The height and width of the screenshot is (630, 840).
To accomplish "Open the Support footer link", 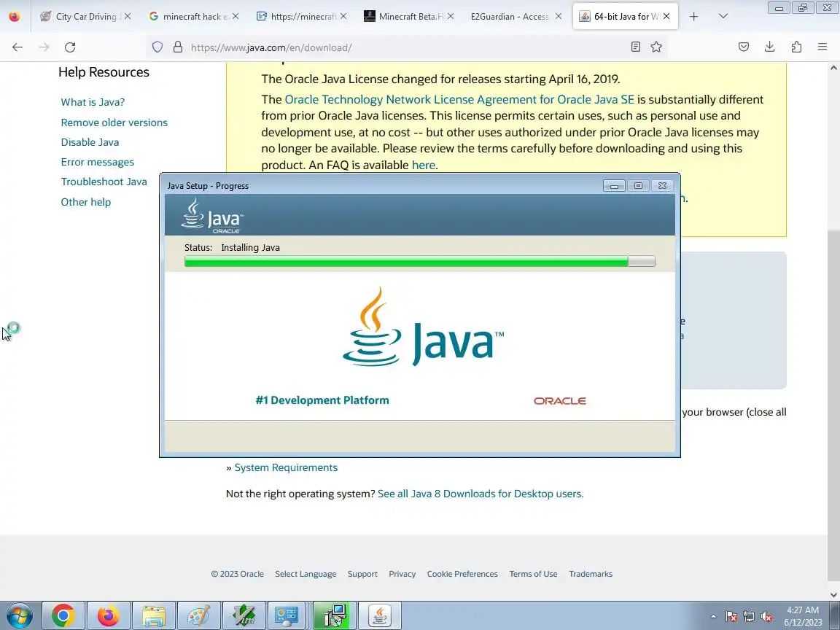I will (362, 574).
